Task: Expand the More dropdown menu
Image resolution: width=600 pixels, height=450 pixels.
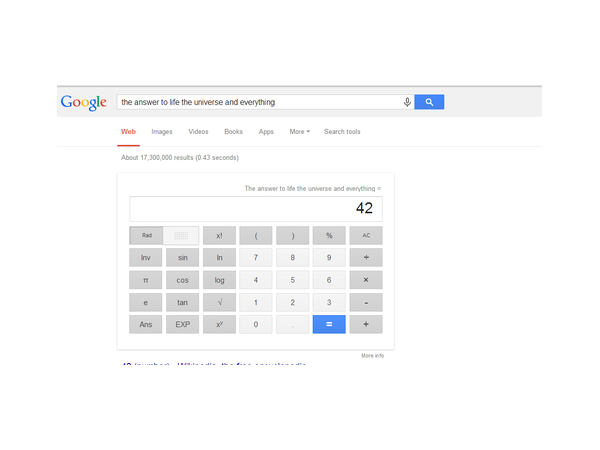Action: click(299, 132)
